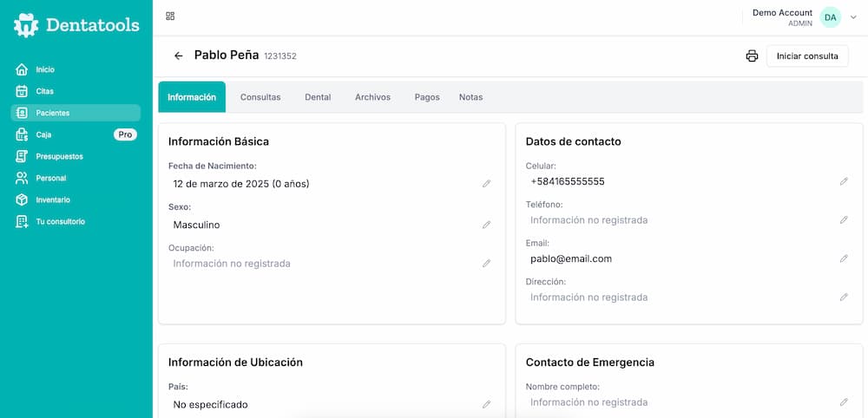Edit the Celular number with pencil icon

click(844, 181)
